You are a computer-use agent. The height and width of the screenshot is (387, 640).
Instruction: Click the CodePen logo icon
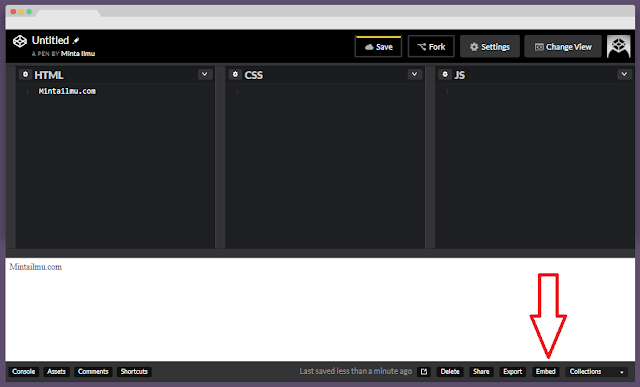(20, 41)
